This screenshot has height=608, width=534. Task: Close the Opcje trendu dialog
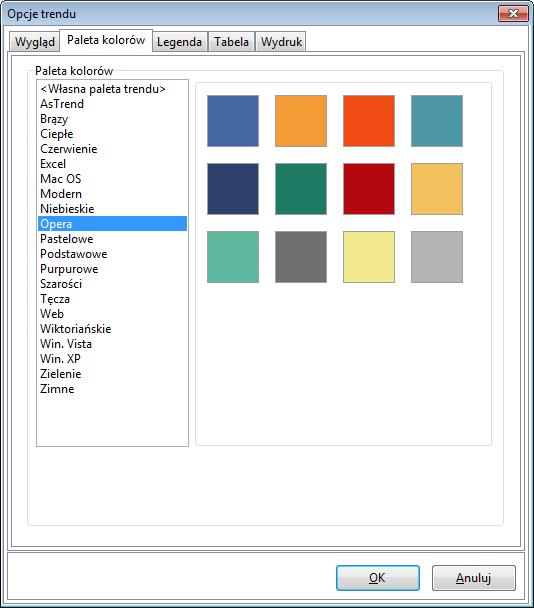click(x=513, y=14)
